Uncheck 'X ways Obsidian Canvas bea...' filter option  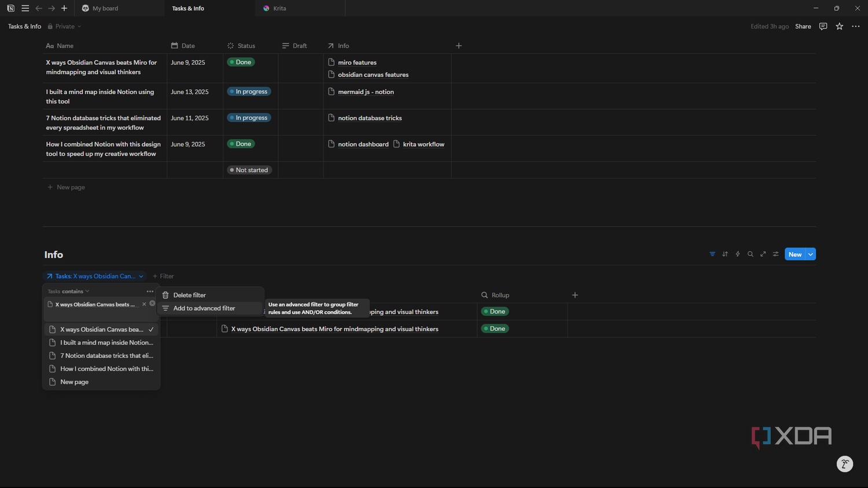click(101, 330)
